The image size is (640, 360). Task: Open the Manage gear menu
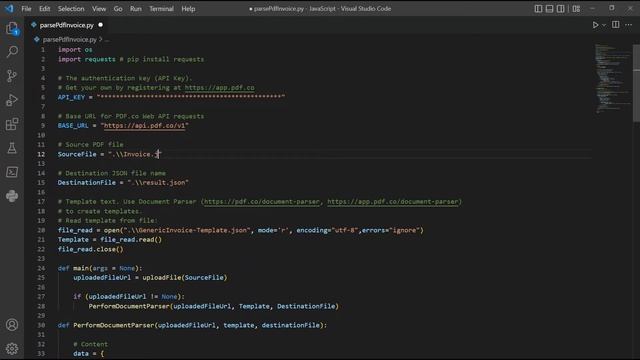(12, 348)
